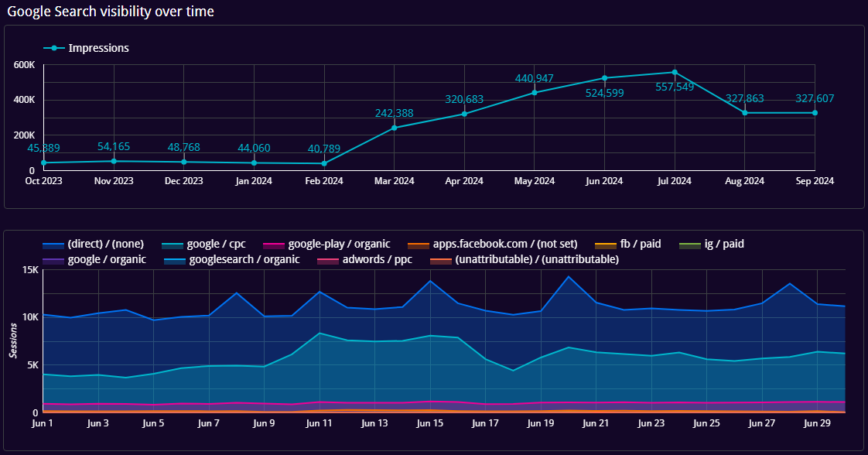Click the Jun 29 axis label
The image size is (868, 455).
tap(817, 423)
